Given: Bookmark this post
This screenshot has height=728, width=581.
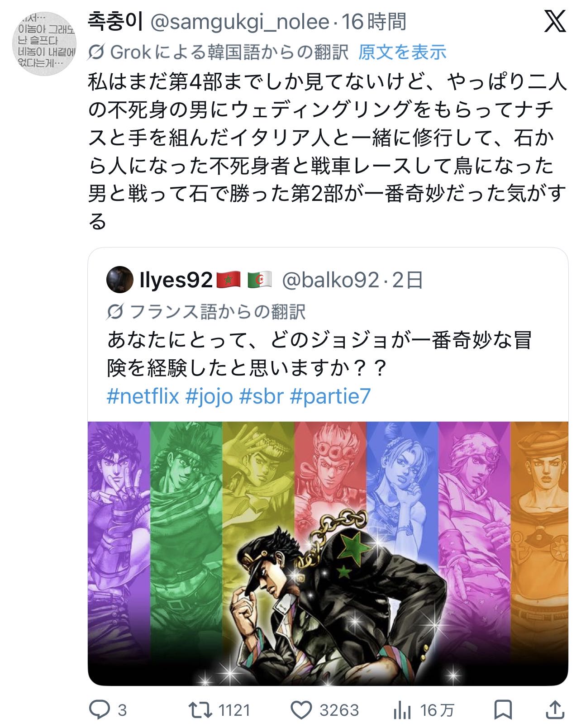Looking at the screenshot, I should click(x=503, y=710).
